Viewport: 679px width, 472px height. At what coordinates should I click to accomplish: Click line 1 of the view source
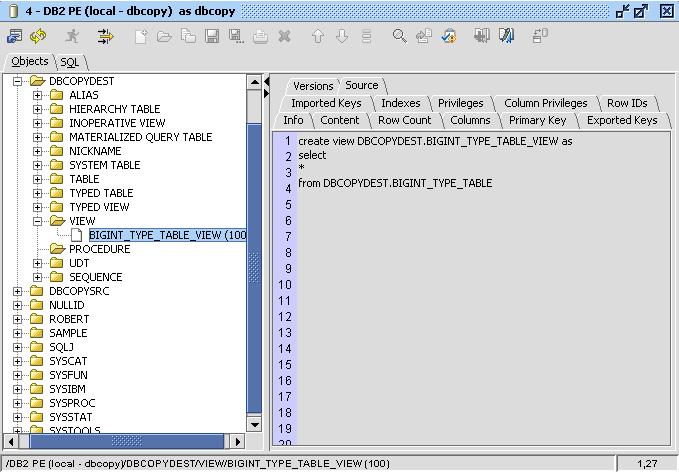coord(435,141)
